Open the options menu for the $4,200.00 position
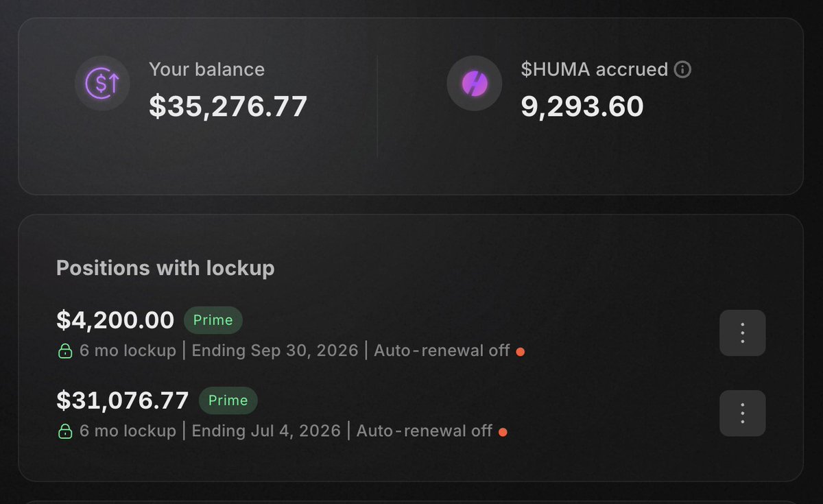 tap(742, 333)
